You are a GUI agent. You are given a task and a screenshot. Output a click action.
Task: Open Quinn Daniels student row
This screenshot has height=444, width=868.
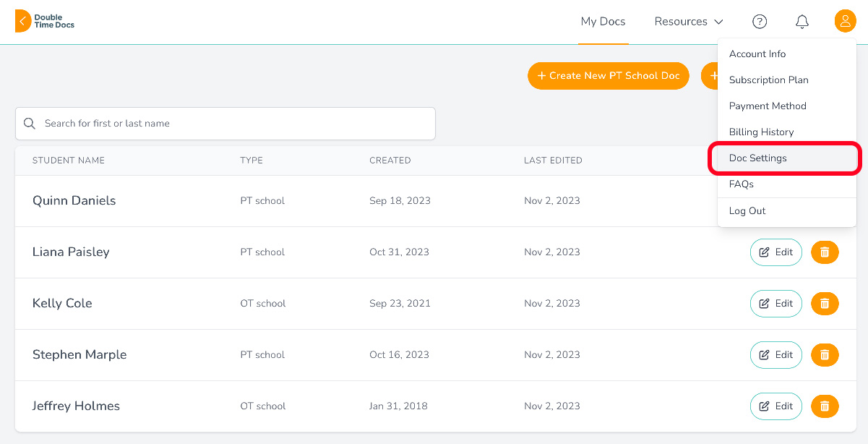click(x=74, y=201)
